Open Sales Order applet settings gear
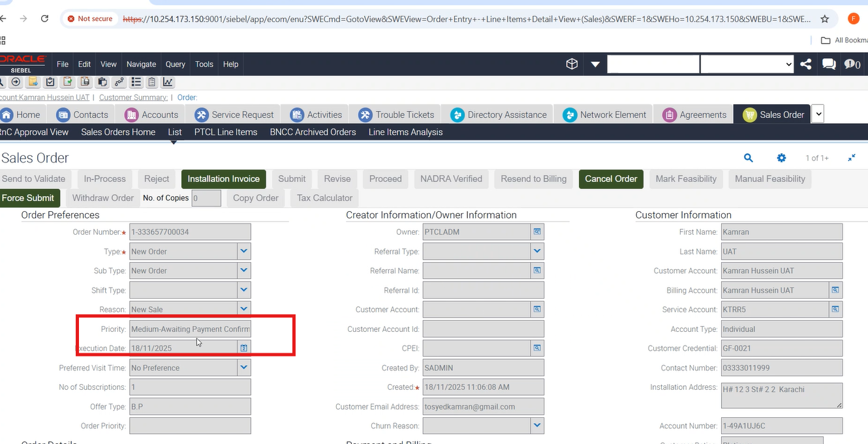Viewport: 868px width, 444px height. 781,158
